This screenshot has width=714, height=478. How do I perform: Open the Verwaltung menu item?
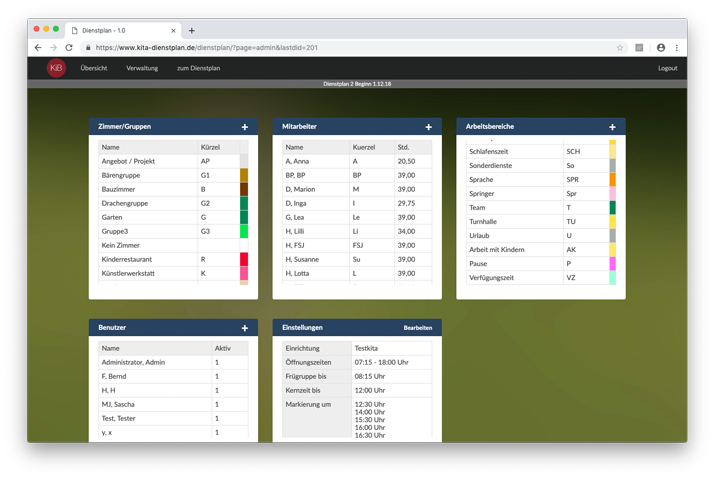pos(142,68)
